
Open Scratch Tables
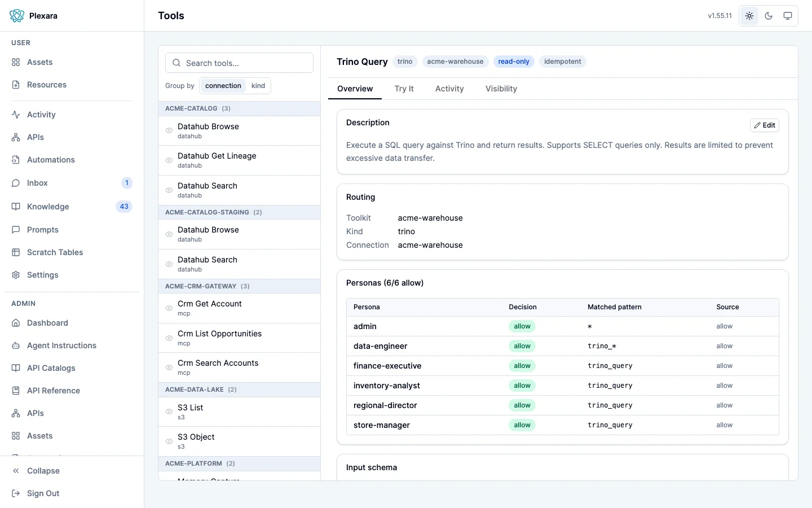pos(72,252)
